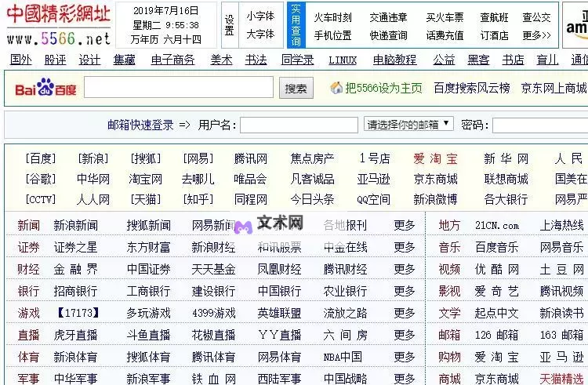Viewport: 588px width, 385px height.
Task: Open the LINUX category menu
Action: (343, 60)
